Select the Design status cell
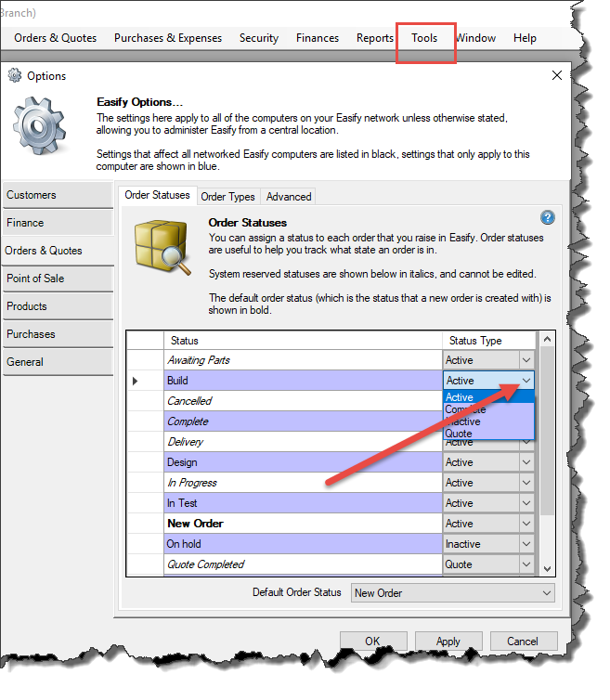610x700 pixels. (303, 462)
